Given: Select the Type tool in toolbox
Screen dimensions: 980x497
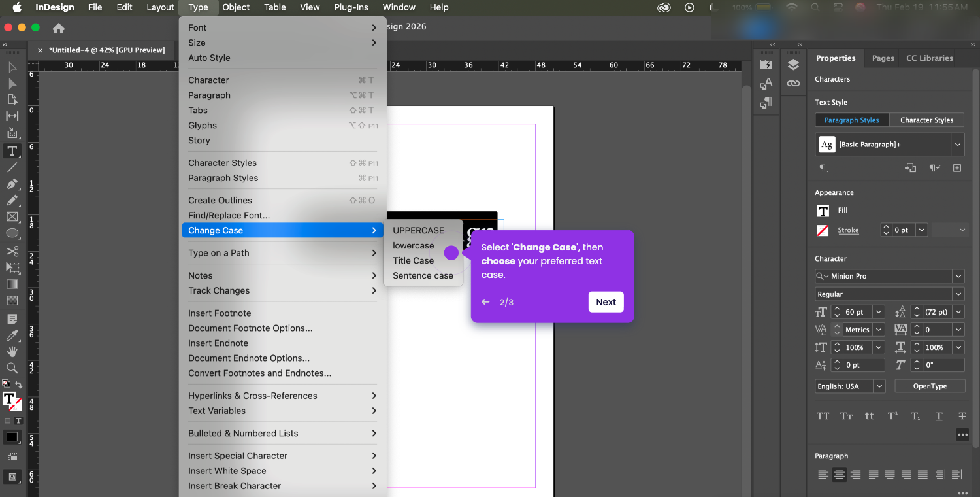Looking at the screenshot, I should 12,151.
